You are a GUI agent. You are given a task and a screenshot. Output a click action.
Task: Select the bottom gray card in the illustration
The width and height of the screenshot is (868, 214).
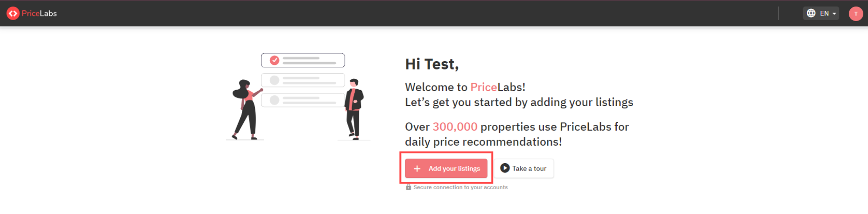point(303,100)
